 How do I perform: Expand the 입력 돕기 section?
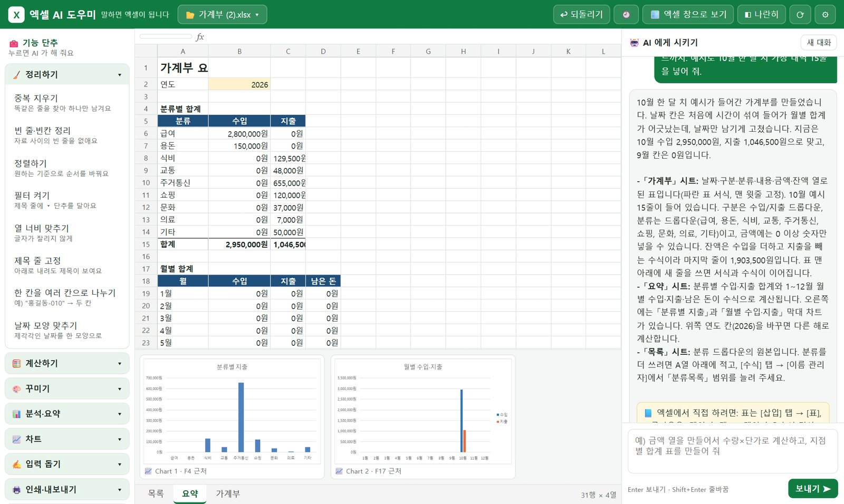(x=67, y=464)
